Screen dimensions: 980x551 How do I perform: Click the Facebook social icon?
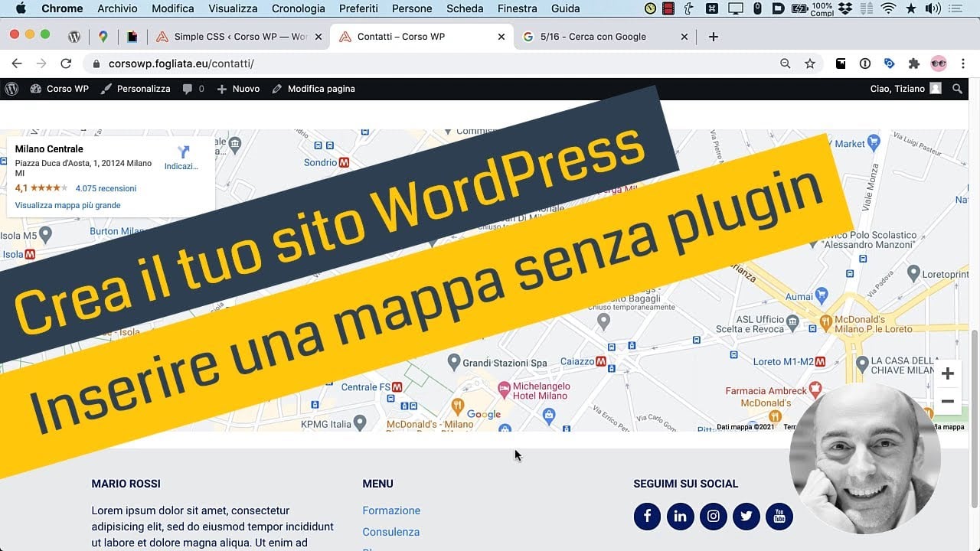tap(647, 516)
